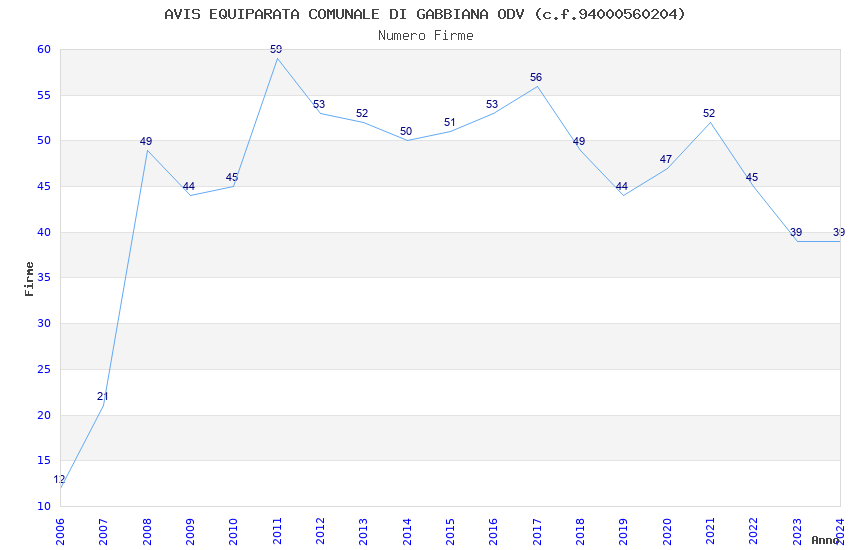Click the data value 52 for 2021
This screenshot has width=850, height=550.
[x=709, y=113]
